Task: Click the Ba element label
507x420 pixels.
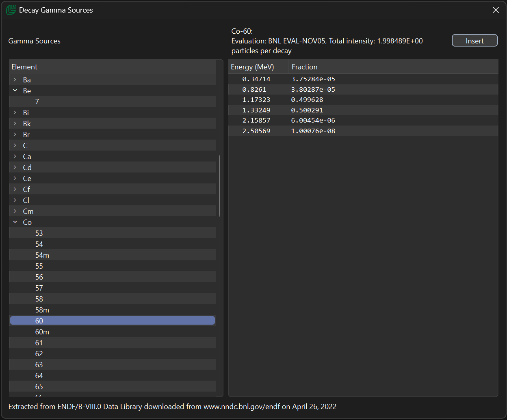Action: (27, 80)
